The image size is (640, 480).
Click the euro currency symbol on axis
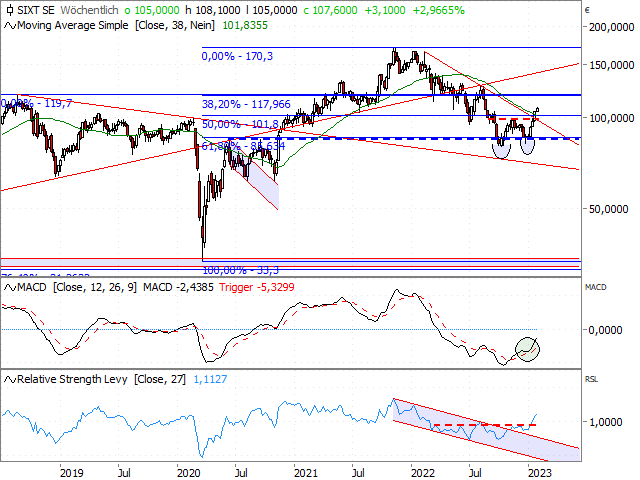pos(587,11)
